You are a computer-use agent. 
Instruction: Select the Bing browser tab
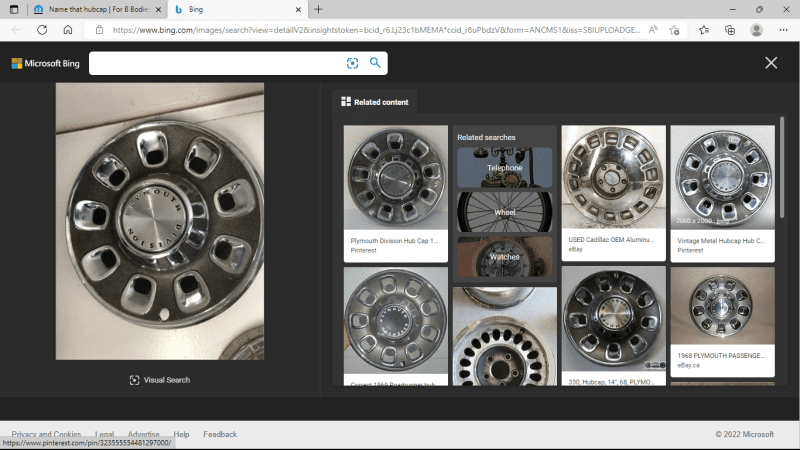click(x=237, y=9)
